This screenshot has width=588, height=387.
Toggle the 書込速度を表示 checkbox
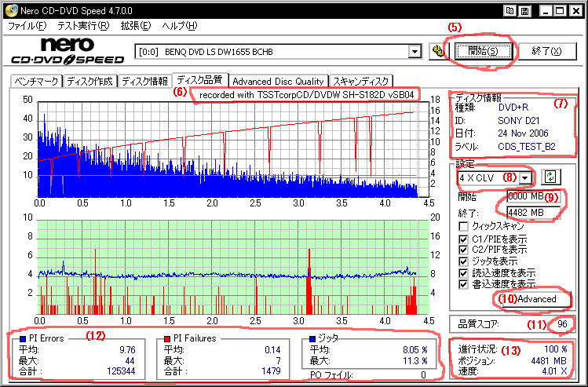464,284
